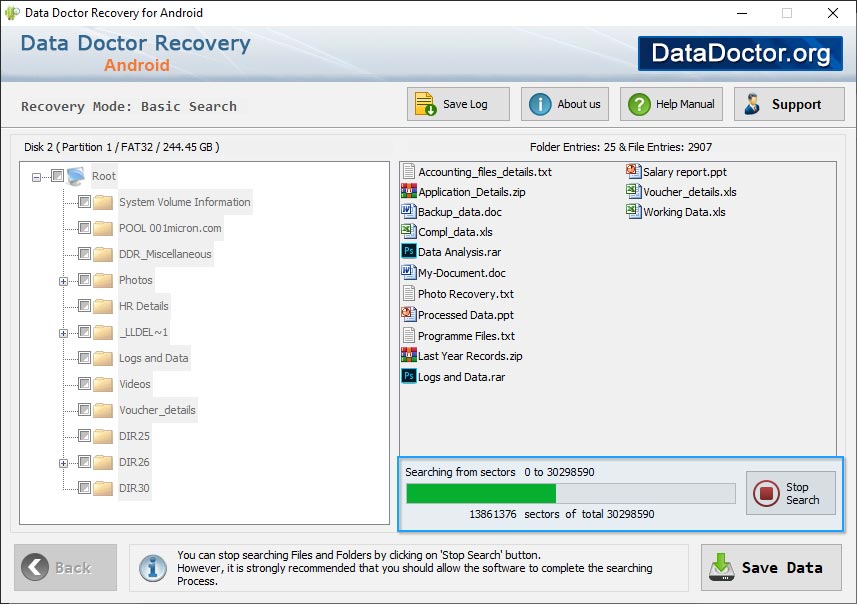Viewport: 857px width, 604px height.
Task: Click the Save Log notepad icon
Action: coord(425,104)
